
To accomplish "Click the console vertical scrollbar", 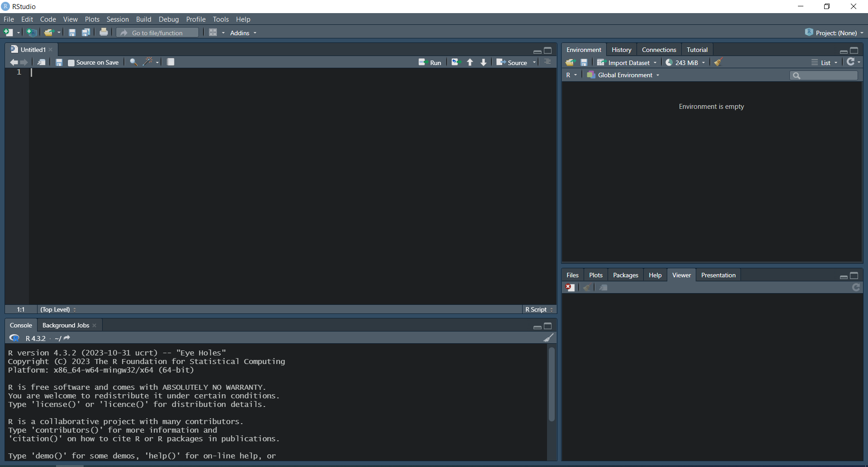I will click(x=552, y=384).
